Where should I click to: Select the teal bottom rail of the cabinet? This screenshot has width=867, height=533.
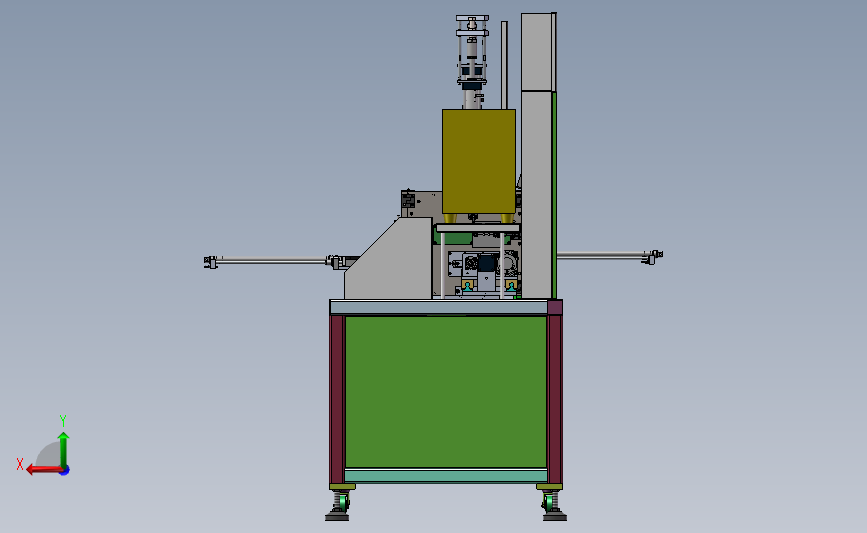446,475
